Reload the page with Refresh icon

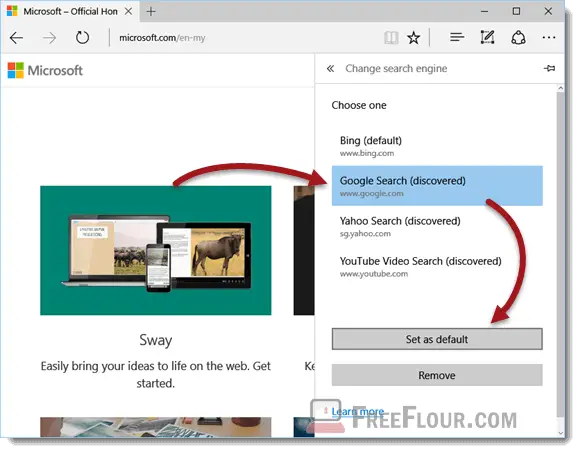point(82,38)
